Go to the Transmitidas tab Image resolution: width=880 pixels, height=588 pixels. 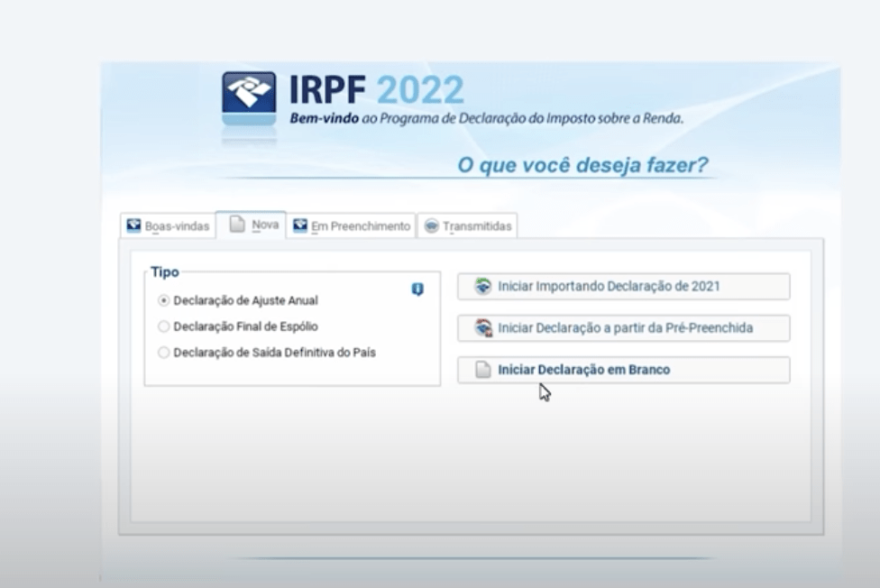[x=468, y=226]
